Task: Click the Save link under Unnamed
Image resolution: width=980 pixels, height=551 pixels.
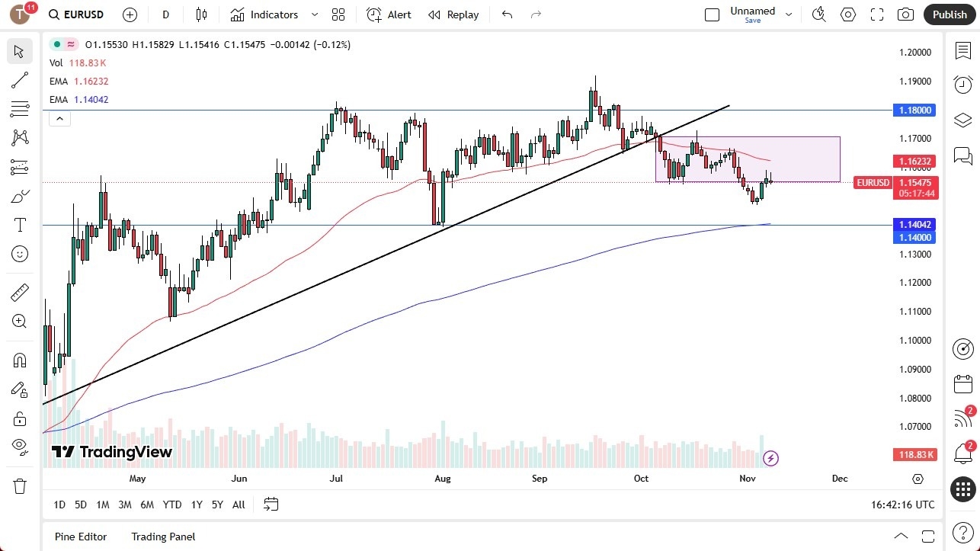Action: pyautogui.click(x=752, y=21)
